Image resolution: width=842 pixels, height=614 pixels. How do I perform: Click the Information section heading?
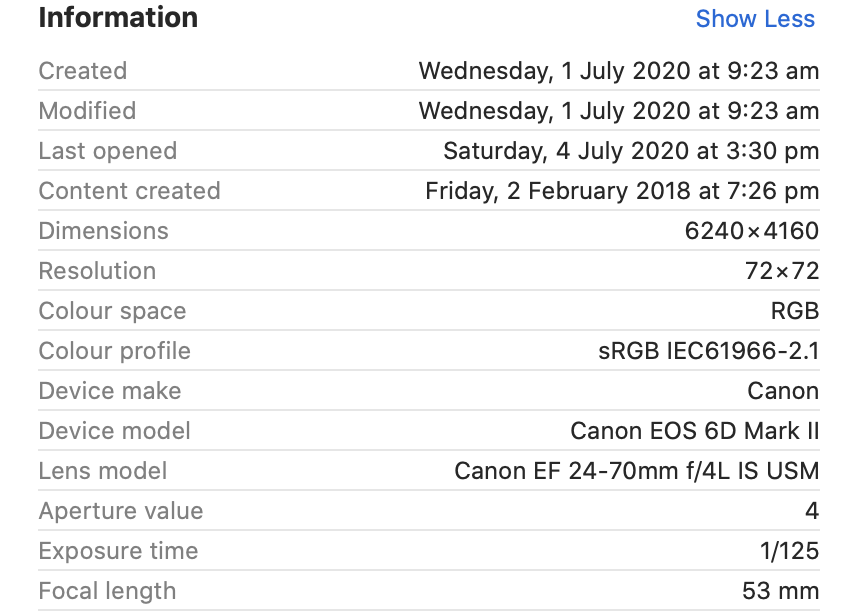(x=118, y=18)
